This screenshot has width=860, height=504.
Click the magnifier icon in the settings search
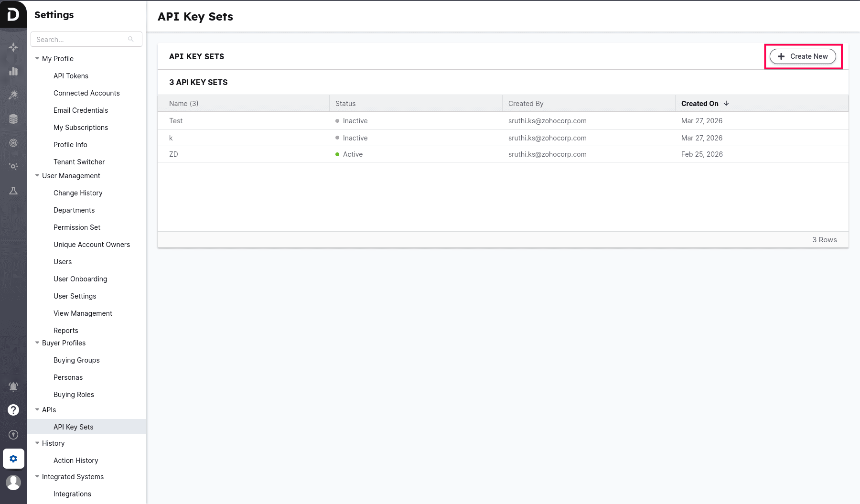pos(131,39)
